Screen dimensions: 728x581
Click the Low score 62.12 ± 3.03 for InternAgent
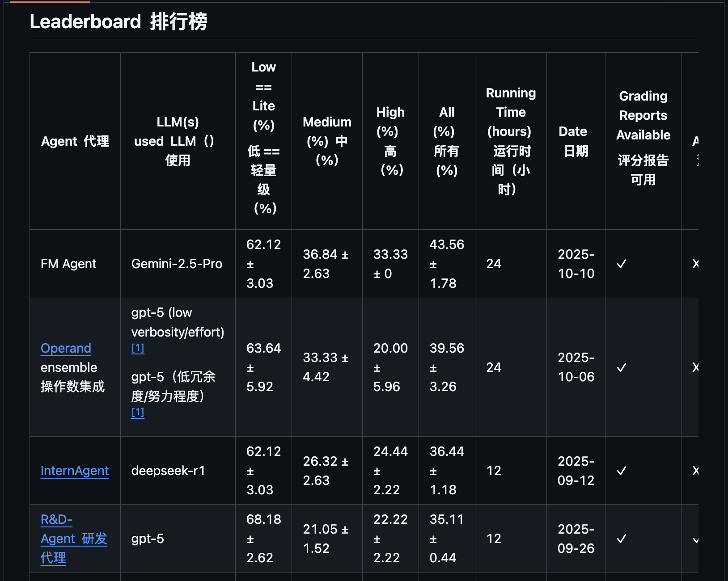264,471
